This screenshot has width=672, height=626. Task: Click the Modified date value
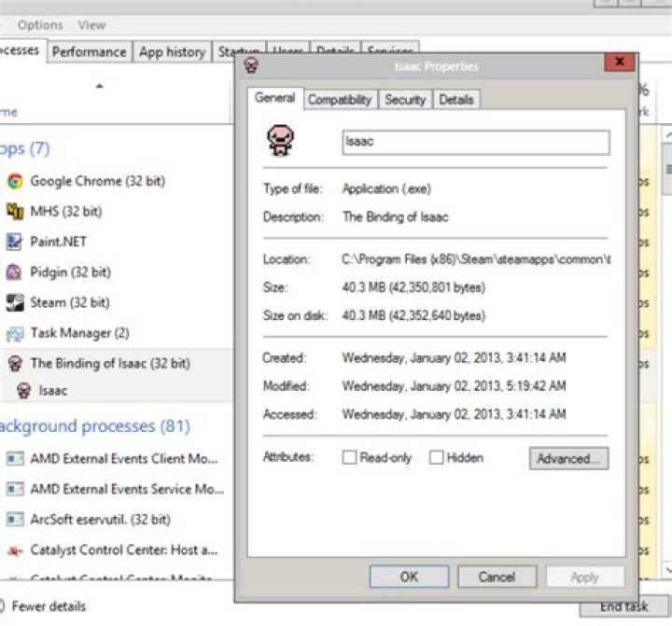point(454,386)
